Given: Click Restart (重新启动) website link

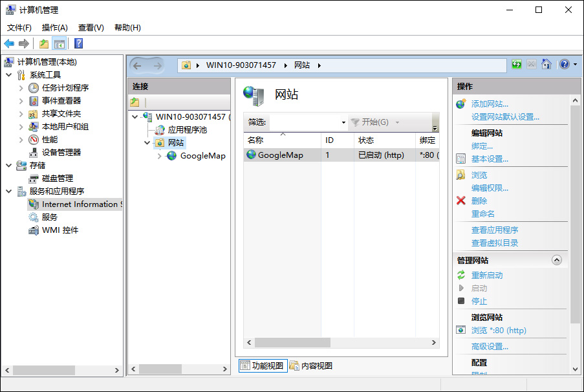Looking at the screenshot, I should point(487,276).
